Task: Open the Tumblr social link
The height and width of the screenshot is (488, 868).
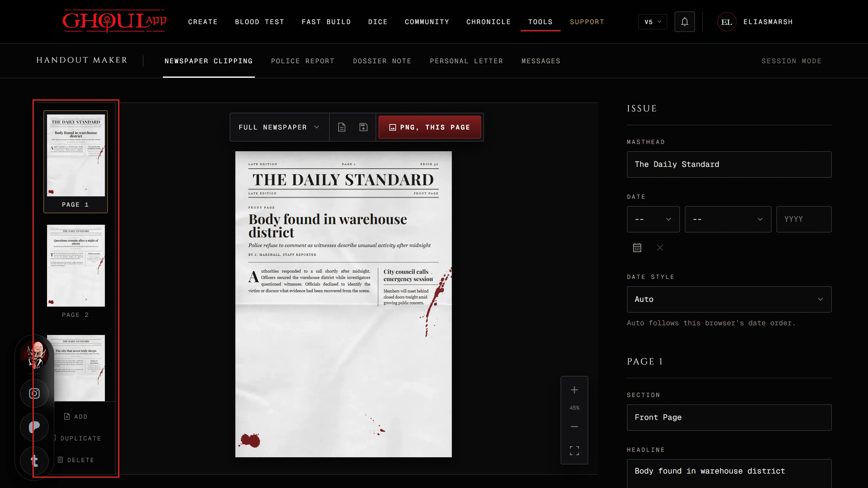Action: 34,460
